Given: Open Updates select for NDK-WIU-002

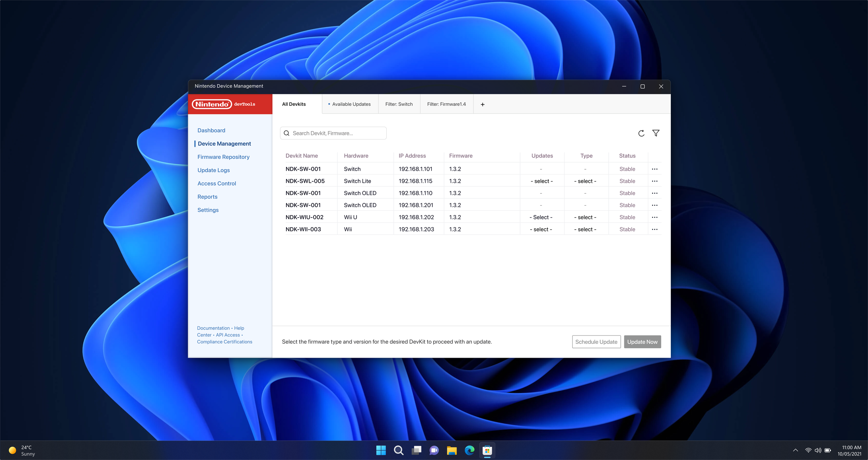Looking at the screenshot, I should (541, 217).
